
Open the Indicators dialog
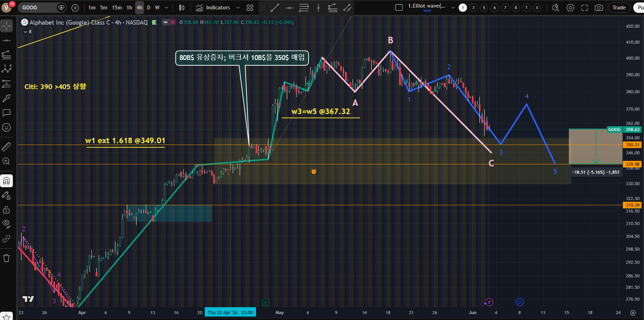coord(213,8)
